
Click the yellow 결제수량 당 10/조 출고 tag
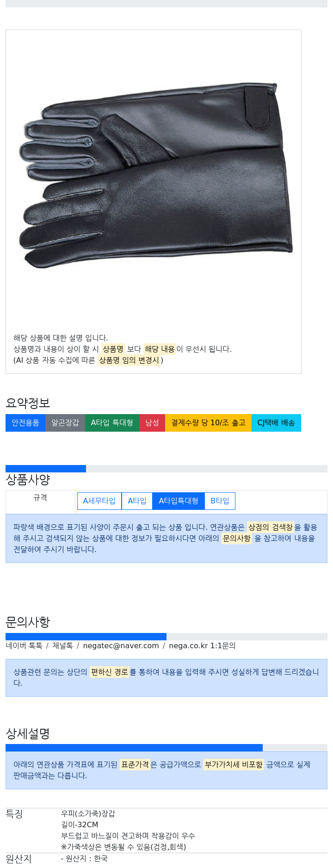pyautogui.click(x=208, y=423)
